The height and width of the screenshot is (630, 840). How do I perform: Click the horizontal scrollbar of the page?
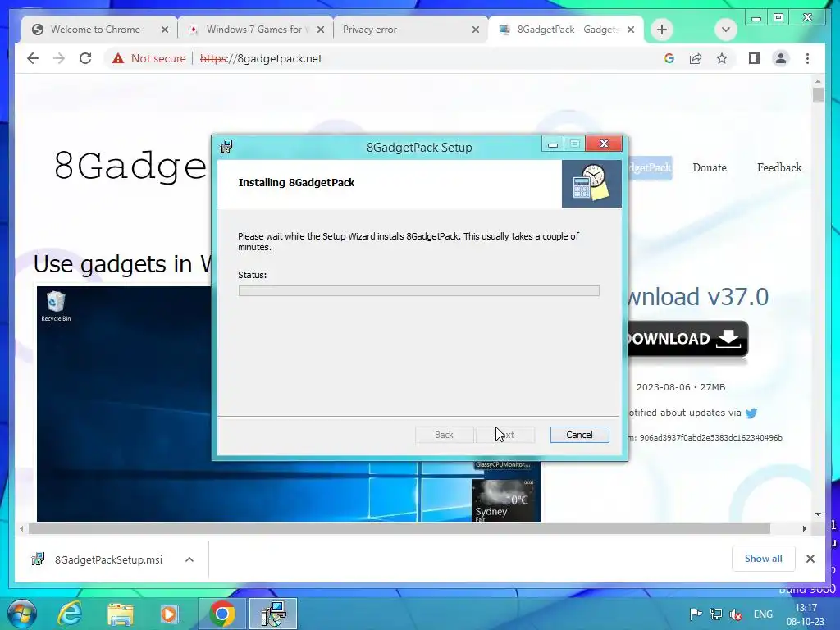(x=399, y=528)
